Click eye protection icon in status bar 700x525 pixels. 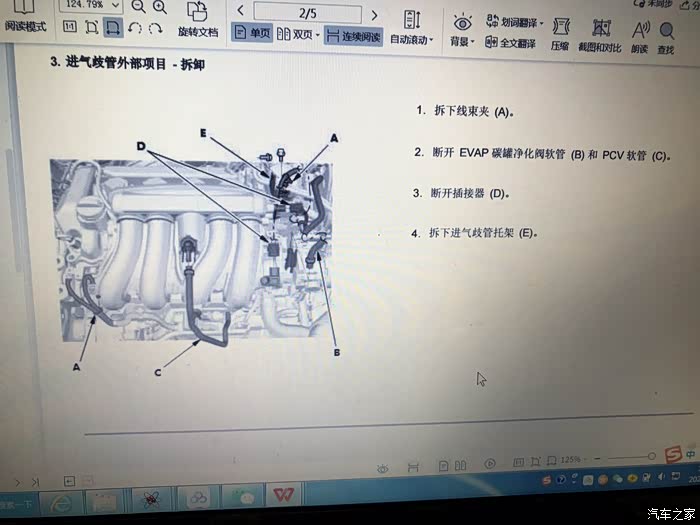pos(383,468)
